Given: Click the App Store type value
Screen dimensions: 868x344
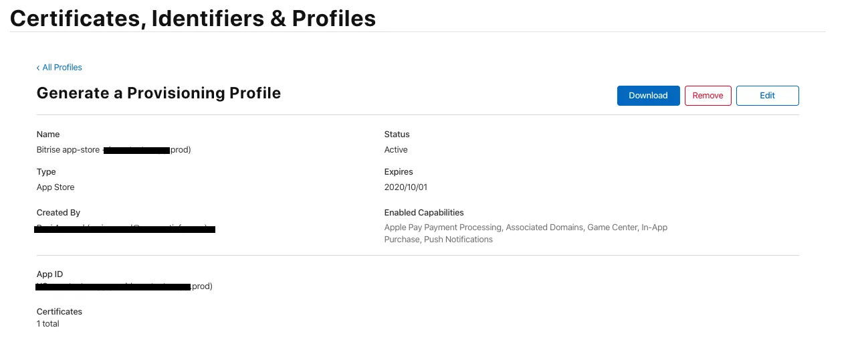Looking at the screenshot, I should (x=56, y=187).
